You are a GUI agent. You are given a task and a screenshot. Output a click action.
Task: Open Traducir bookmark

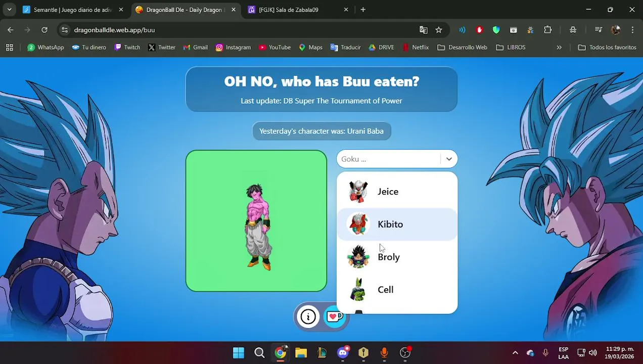point(346,48)
